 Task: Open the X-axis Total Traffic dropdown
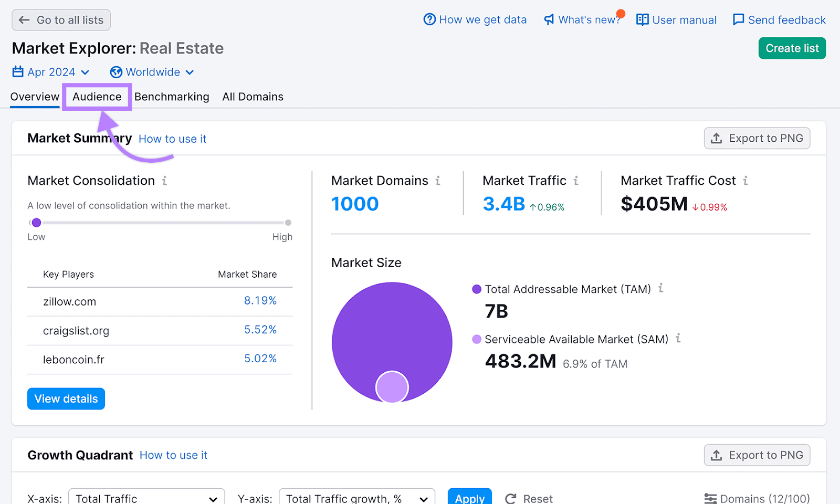click(146, 498)
